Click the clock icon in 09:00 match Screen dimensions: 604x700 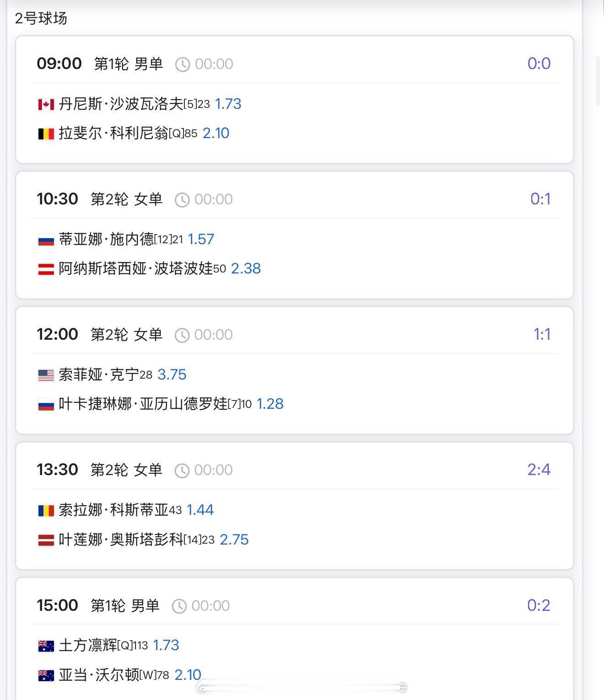(183, 64)
